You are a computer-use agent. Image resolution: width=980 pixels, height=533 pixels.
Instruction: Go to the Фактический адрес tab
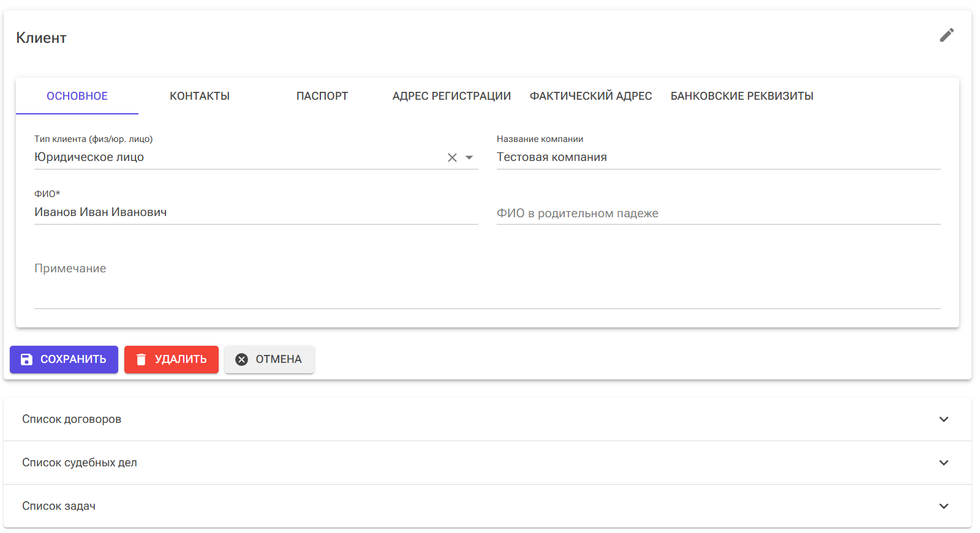[x=590, y=96]
